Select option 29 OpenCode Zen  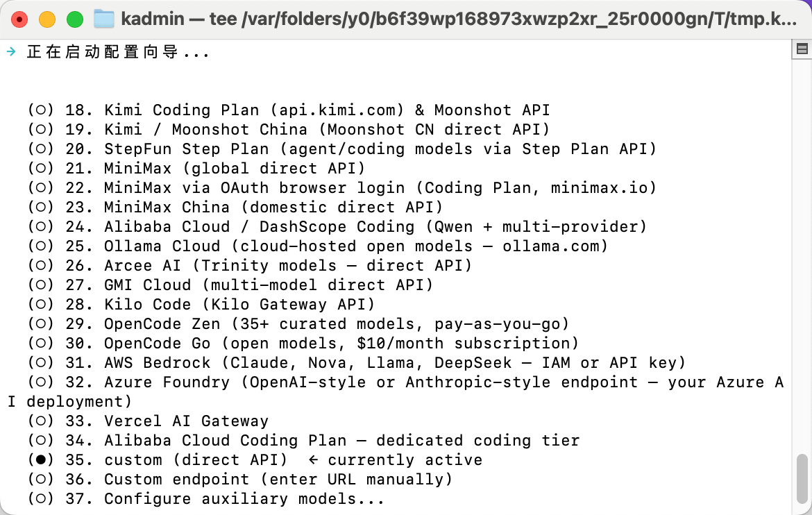41,323
